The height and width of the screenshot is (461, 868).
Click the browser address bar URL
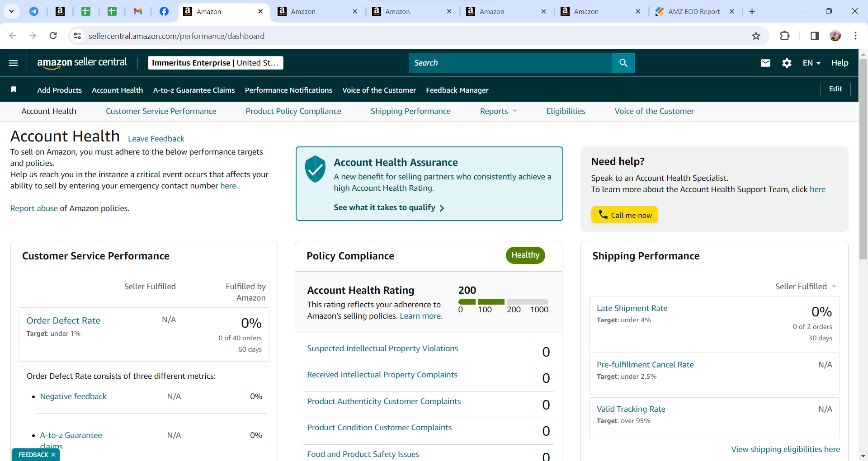click(176, 36)
